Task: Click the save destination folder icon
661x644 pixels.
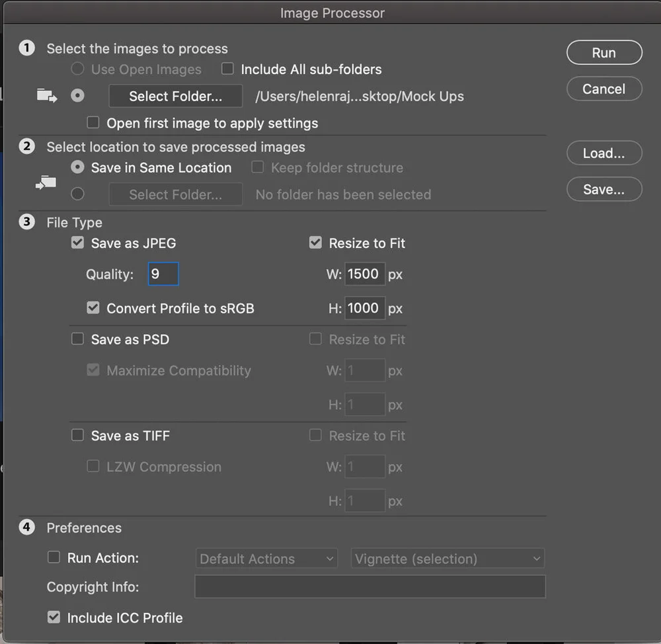Action: (45, 183)
